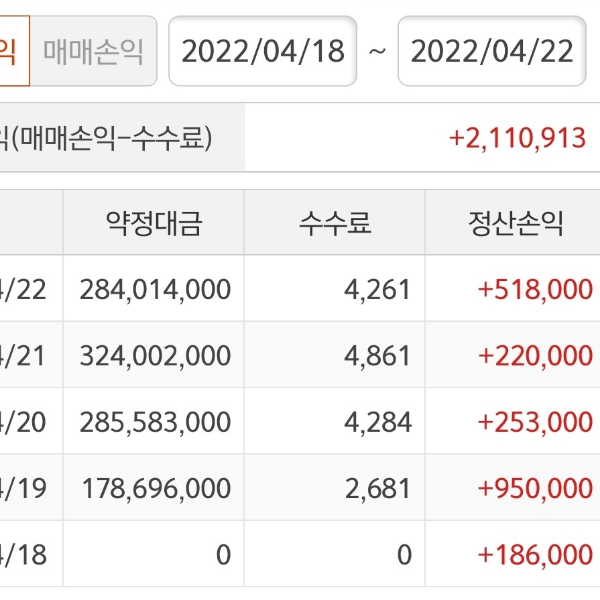Image resolution: width=600 pixels, height=600 pixels.
Task: Click the 2,681 fee cell
Action: tap(383, 488)
